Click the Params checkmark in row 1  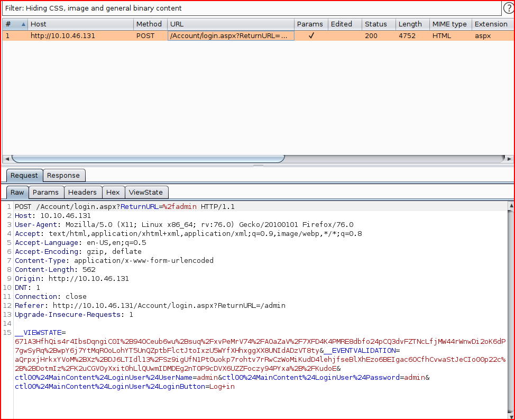pyautogui.click(x=311, y=35)
